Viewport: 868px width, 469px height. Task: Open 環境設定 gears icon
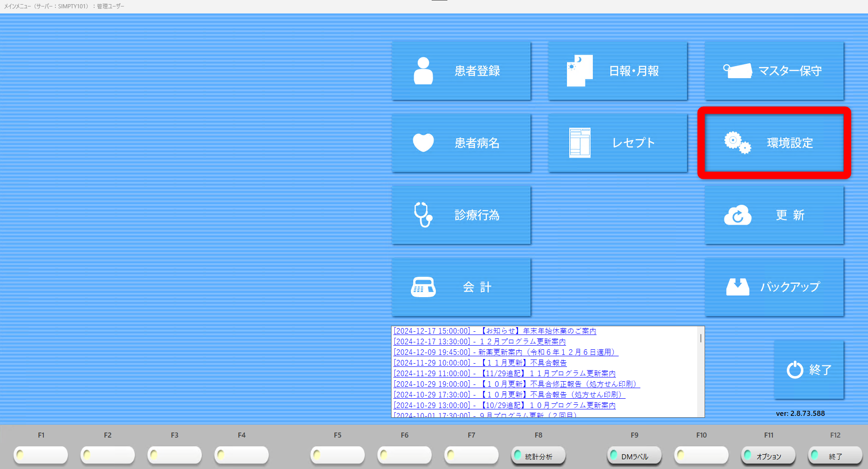pyautogui.click(x=737, y=143)
